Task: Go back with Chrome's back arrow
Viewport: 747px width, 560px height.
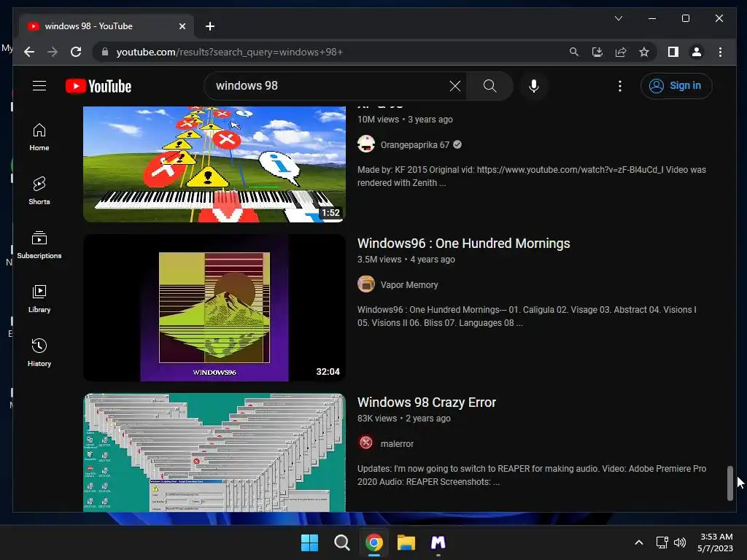Action: point(29,52)
